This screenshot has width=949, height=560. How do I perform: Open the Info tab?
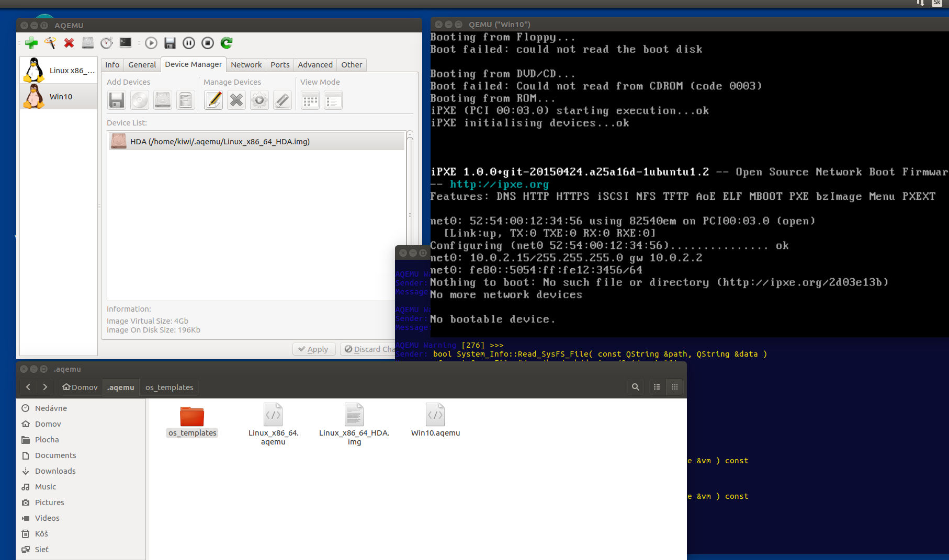coord(112,65)
